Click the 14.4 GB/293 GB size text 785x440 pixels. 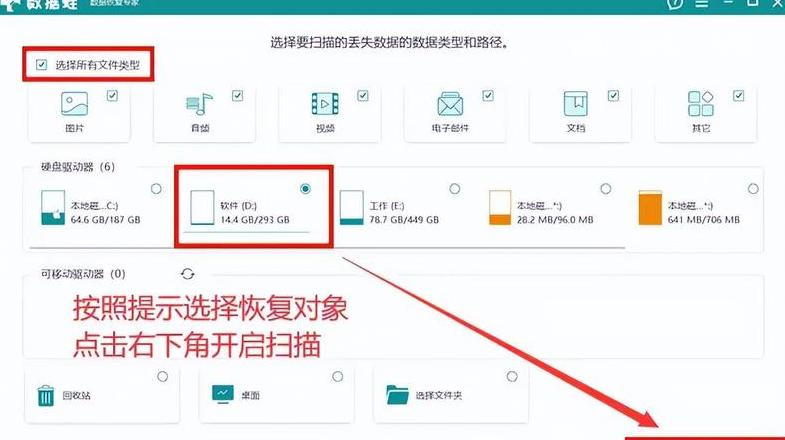coord(255,220)
